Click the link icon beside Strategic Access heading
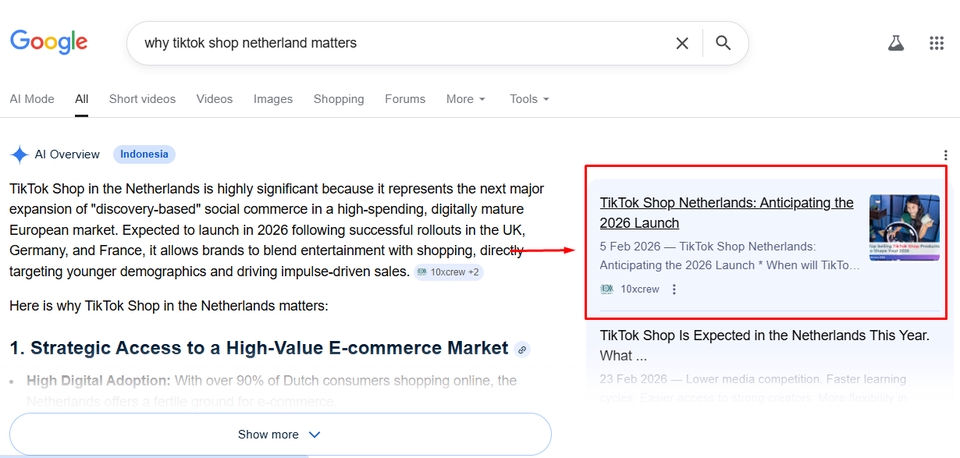Screen dimensions: 960x458 (522, 349)
